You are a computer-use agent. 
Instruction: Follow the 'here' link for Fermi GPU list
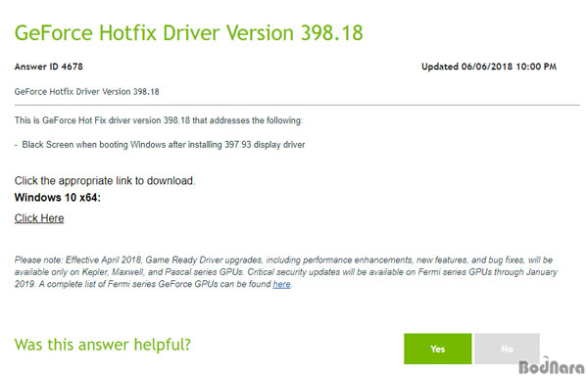(281, 284)
